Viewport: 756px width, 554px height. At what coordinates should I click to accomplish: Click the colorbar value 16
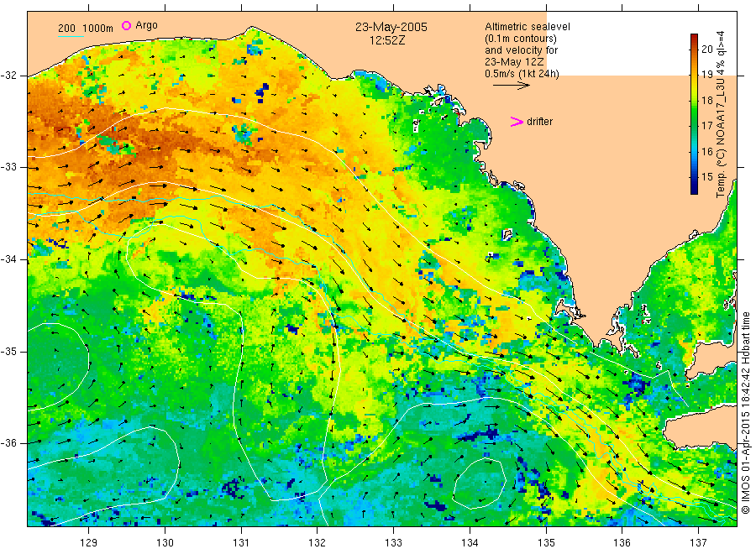coord(706,151)
